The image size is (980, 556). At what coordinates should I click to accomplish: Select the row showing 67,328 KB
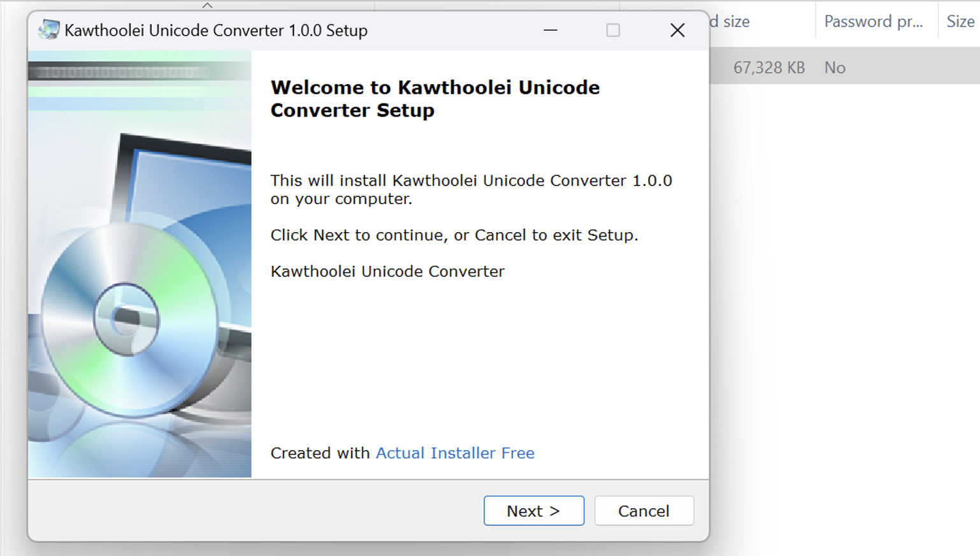pyautogui.click(x=844, y=67)
